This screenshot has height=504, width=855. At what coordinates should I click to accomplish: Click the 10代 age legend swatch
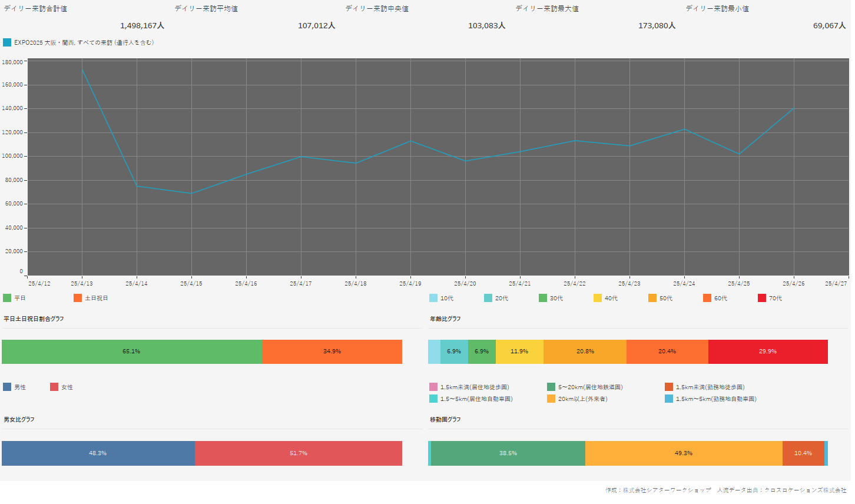433,298
